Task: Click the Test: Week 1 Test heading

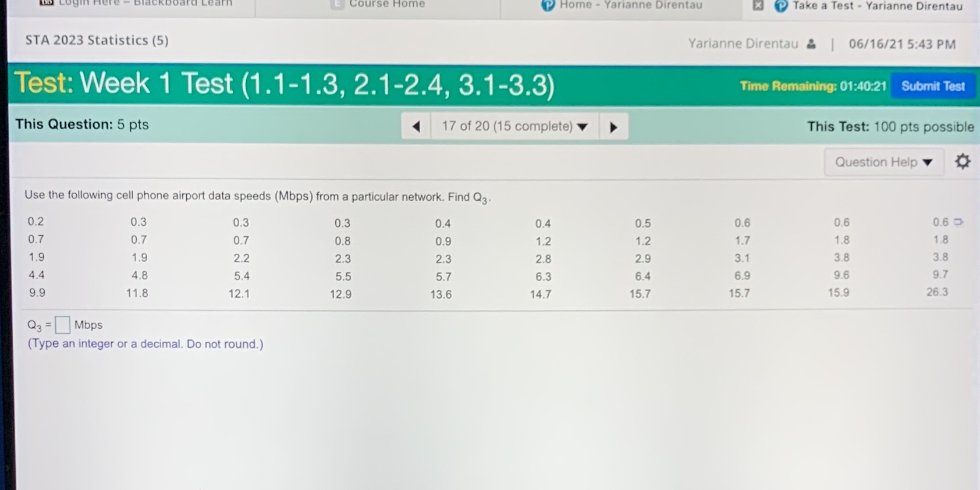Action: point(284,84)
